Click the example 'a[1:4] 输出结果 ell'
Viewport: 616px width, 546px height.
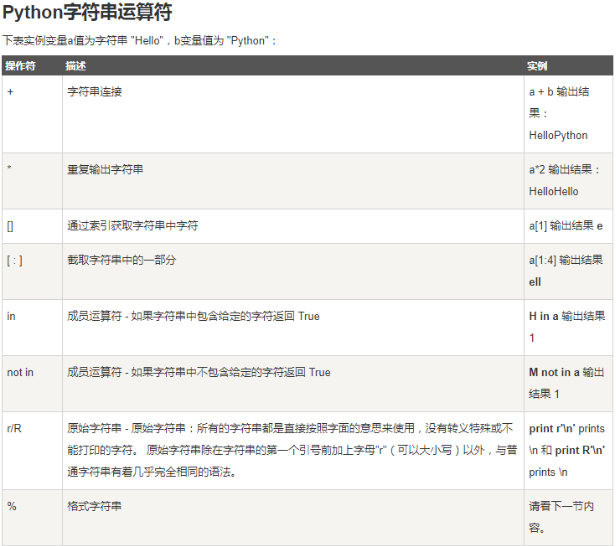[566, 271]
